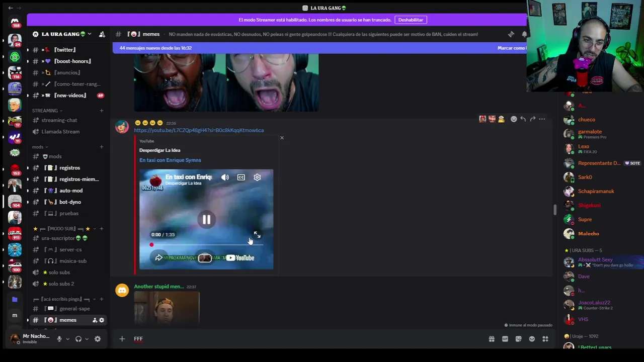Image resolution: width=644 pixels, height=362 pixels.
Task: Invite people icon beside LA URA GANG
Action: (102, 34)
